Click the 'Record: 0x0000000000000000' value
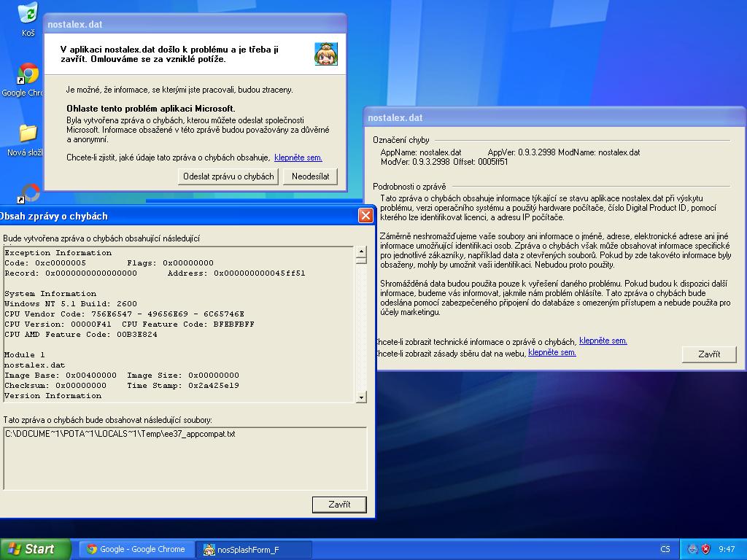Viewport: 747px width, 560px height. point(71,273)
